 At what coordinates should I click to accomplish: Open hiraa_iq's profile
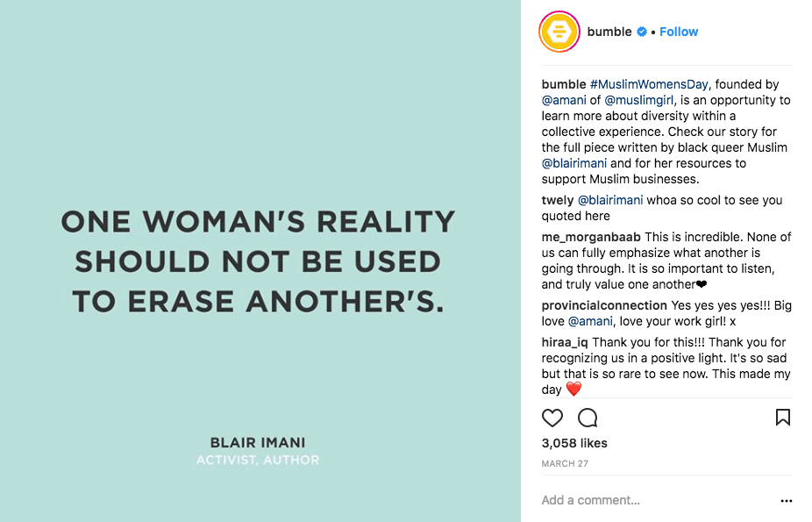pos(565,342)
